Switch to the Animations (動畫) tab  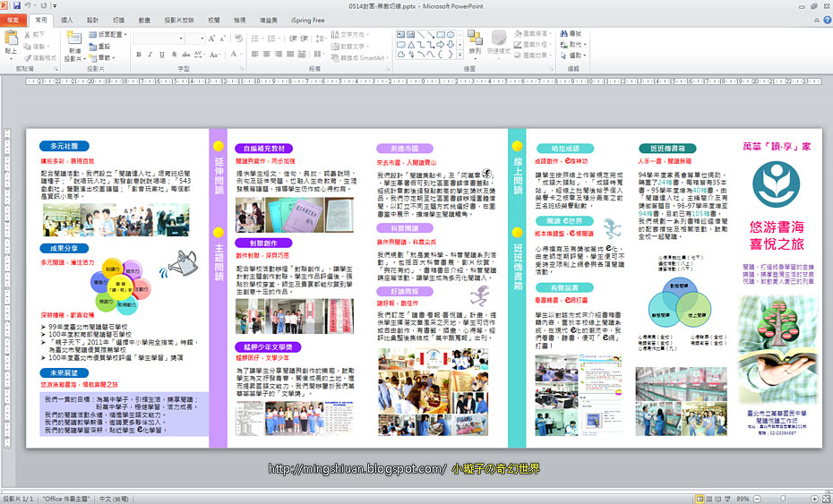(144, 21)
